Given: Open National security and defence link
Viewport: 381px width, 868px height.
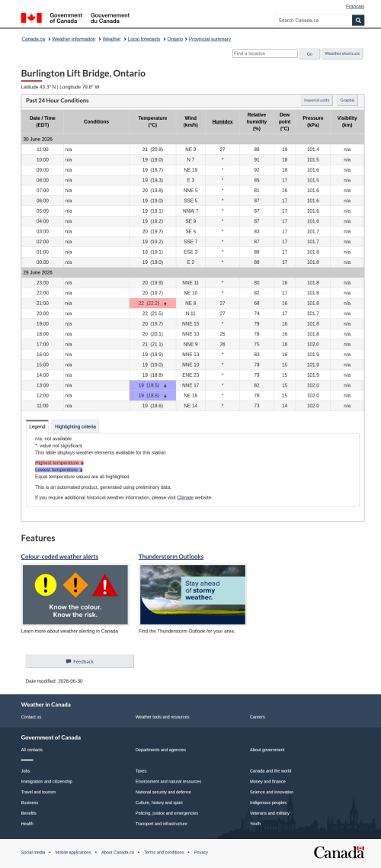Looking at the screenshot, I should pyautogui.click(x=163, y=792).
